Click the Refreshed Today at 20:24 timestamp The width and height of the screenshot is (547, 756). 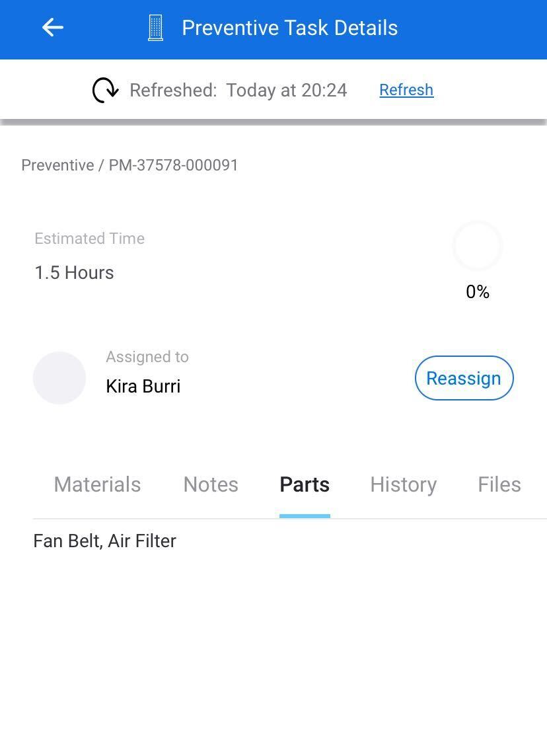click(238, 90)
